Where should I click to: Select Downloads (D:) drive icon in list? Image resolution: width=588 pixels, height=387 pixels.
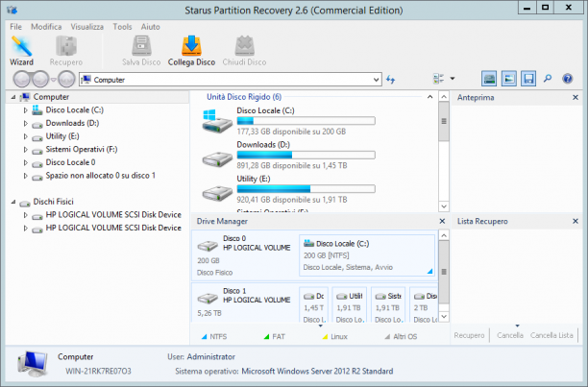217,159
